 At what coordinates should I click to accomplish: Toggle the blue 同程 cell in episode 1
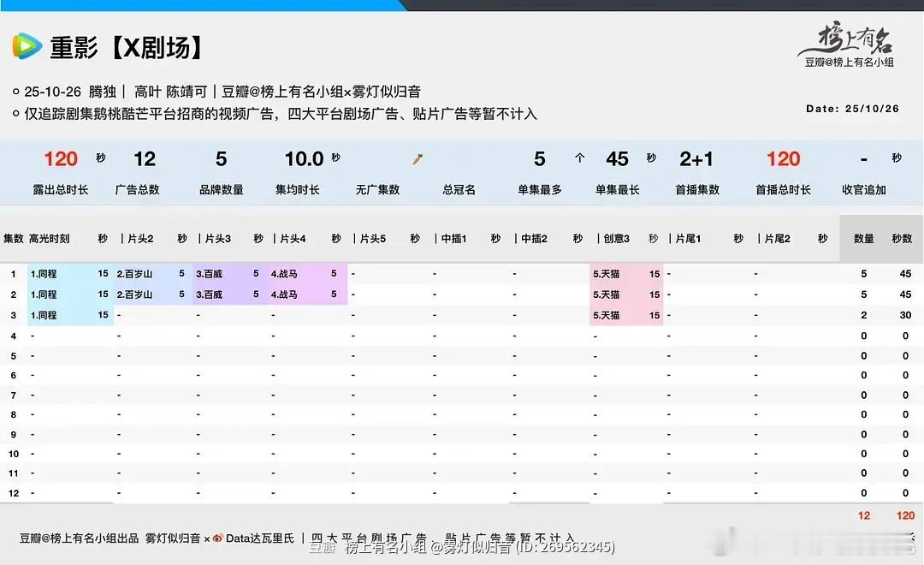pyautogui.click(x=68, y=274)
